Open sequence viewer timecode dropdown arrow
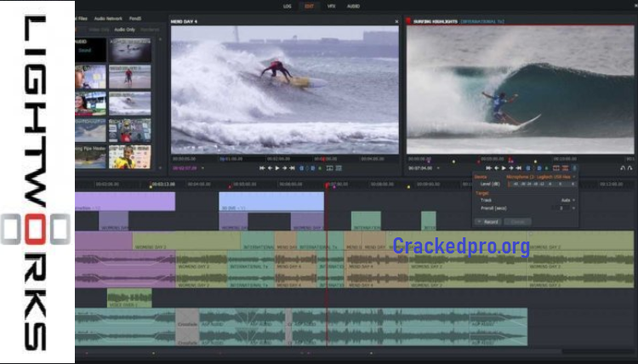Image resolution: width=638 pixels, height=364 pixels. tap(438, 168)
